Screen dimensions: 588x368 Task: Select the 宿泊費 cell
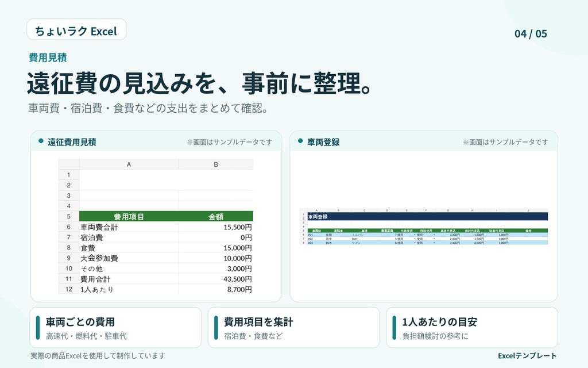coord(129,237)
